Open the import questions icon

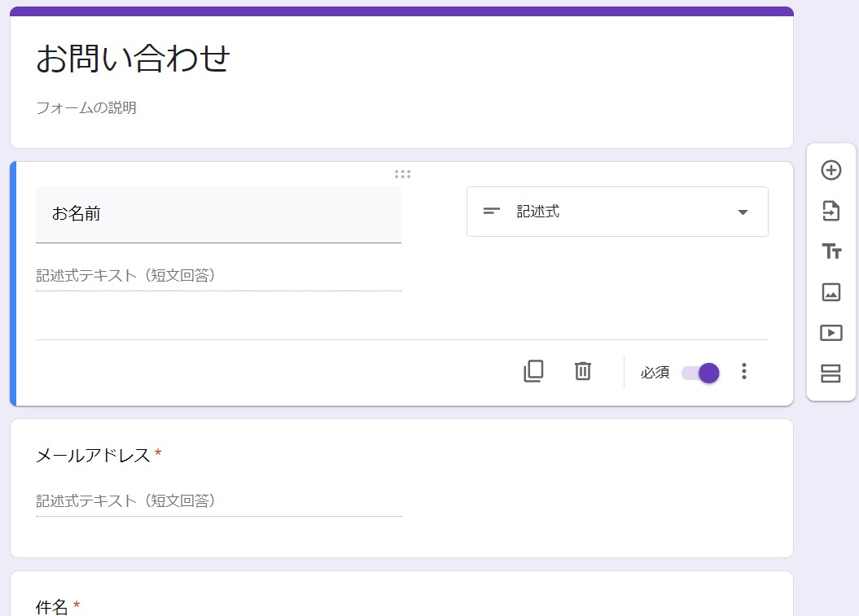[831, 211]
